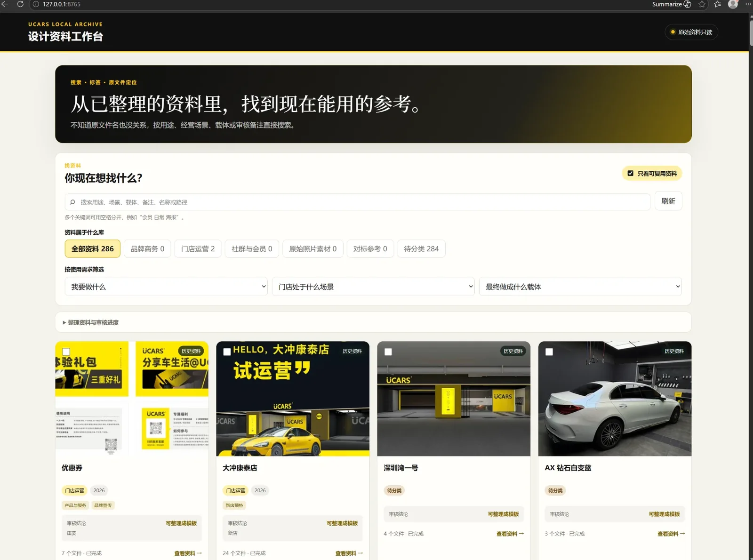Open browser more options menu

pos(748,4)
